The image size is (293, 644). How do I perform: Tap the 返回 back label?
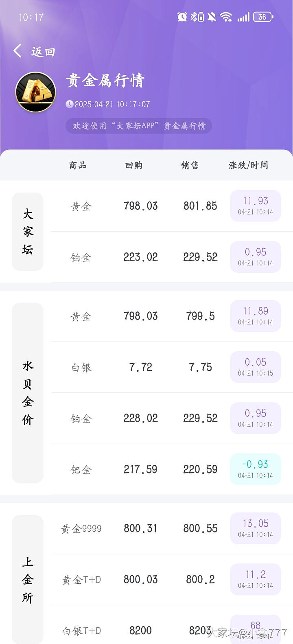(x=43, y=52)
